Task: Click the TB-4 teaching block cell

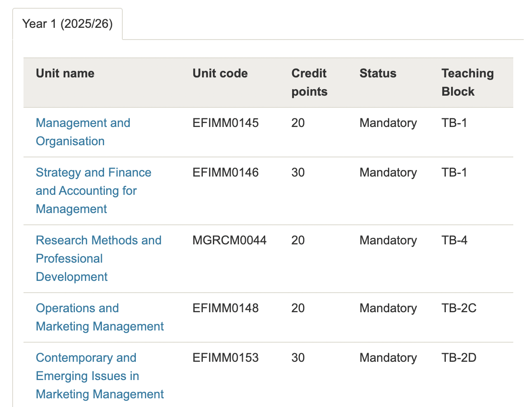Action: click(x=455, y=240)
